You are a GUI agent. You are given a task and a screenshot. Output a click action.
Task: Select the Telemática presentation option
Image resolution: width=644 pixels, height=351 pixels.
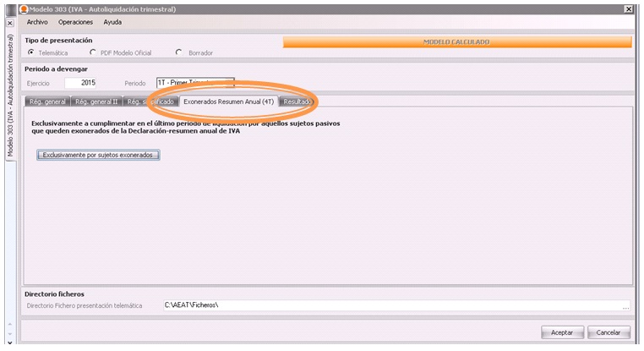31,52
